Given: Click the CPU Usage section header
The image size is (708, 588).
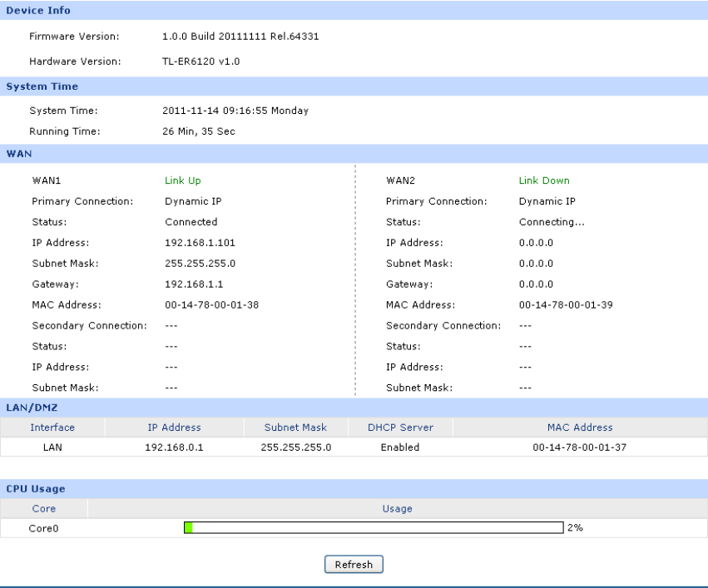Looking at the screenshot, I should coord(36,489).
